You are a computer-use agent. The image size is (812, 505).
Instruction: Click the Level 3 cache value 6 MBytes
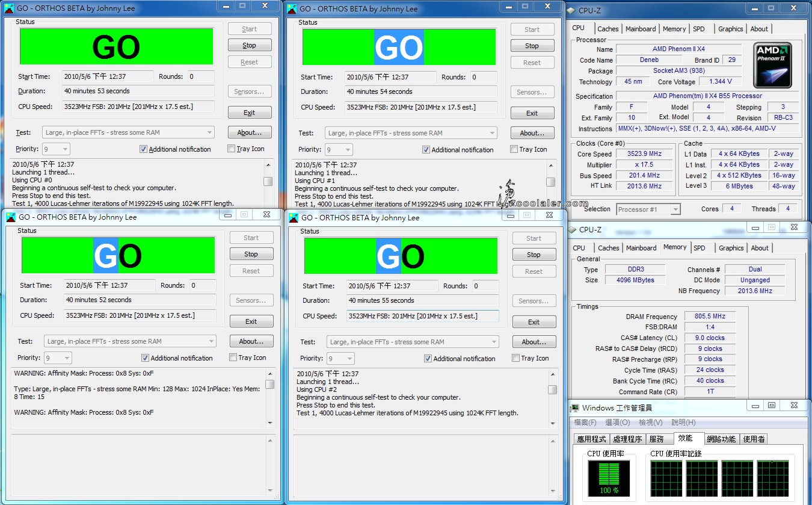click(739, 186)
